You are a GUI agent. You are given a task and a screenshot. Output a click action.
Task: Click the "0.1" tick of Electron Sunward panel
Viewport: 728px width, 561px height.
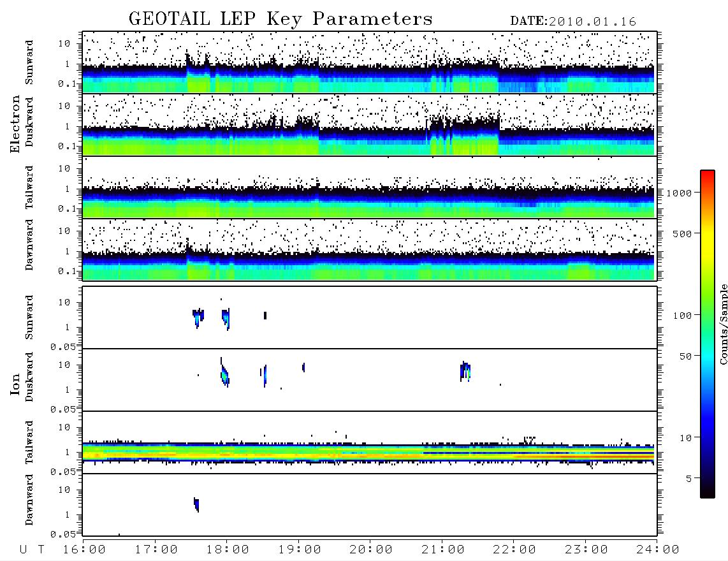pos(67,84)
